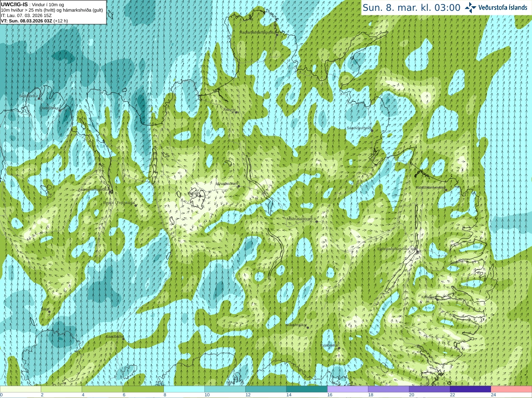Select the Egilsstaðaflugvöllur station dot
The width and height of the screenshot is (532, 398).
point(417,252)
